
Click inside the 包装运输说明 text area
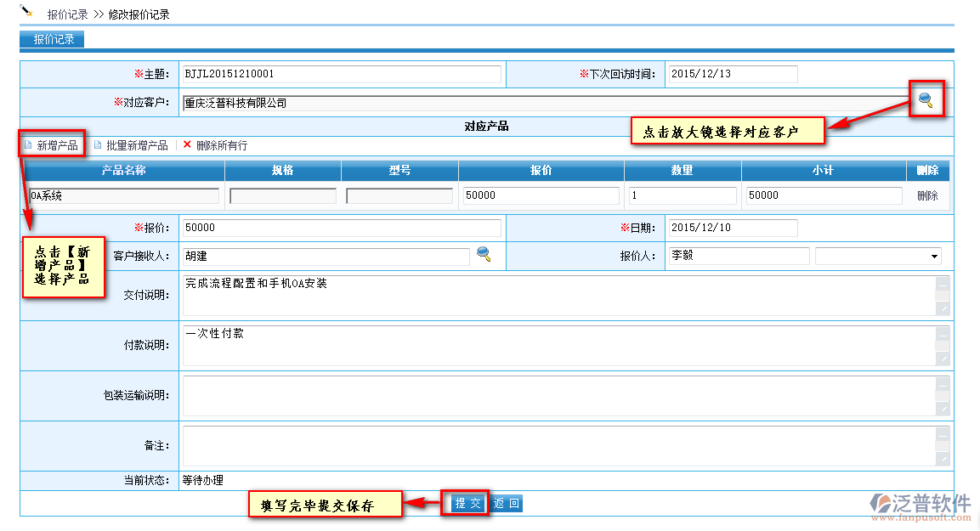558,396
